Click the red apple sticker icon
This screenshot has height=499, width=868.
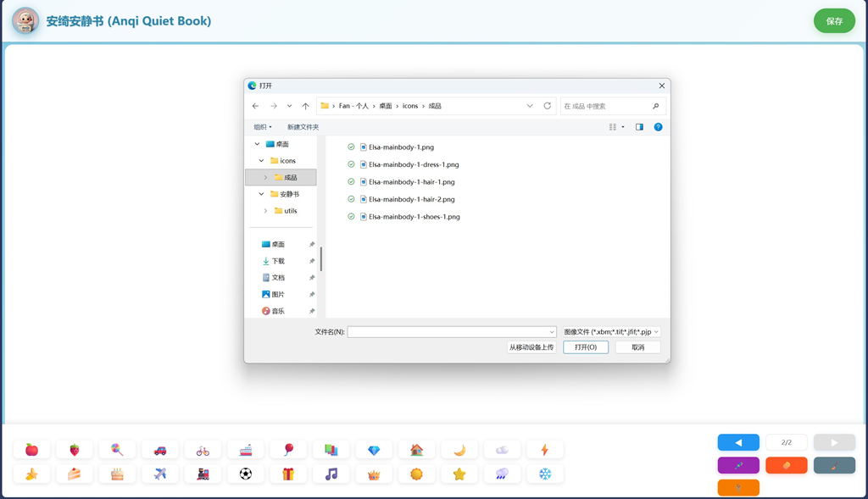pos(31,450)
